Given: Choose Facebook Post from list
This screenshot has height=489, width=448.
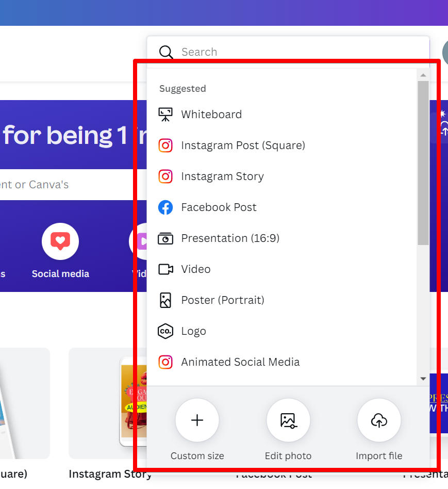Looking at the screenshot, I should pos(219,207).
